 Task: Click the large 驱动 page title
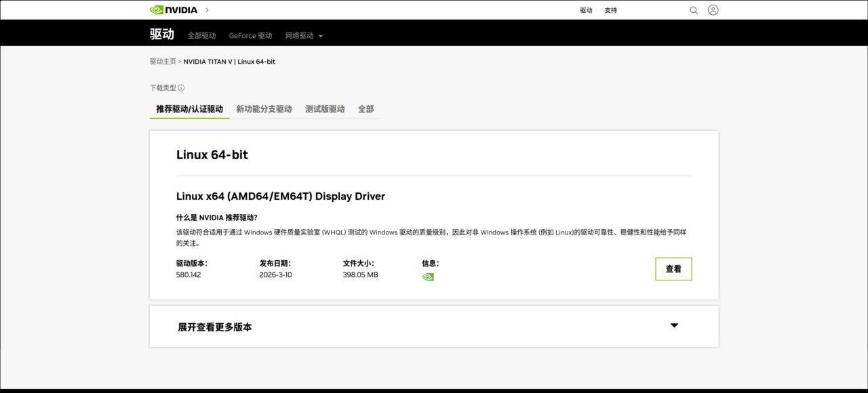(162, 35)
